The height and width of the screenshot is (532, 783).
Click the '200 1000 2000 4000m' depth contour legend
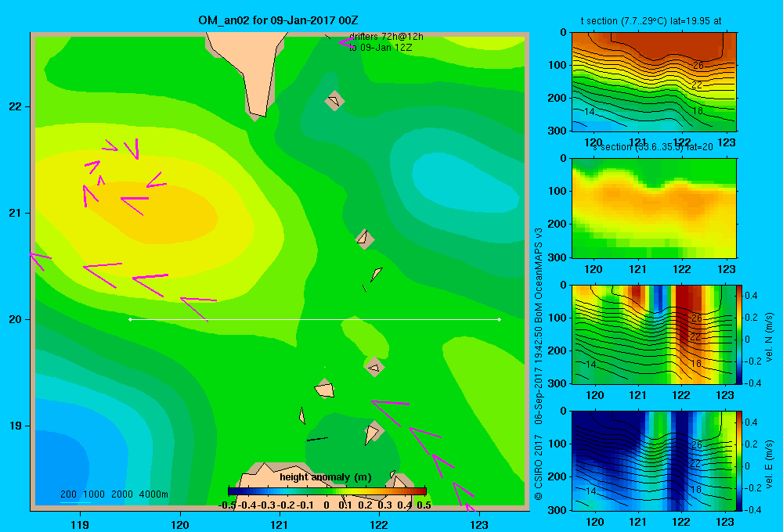point(114,494)
